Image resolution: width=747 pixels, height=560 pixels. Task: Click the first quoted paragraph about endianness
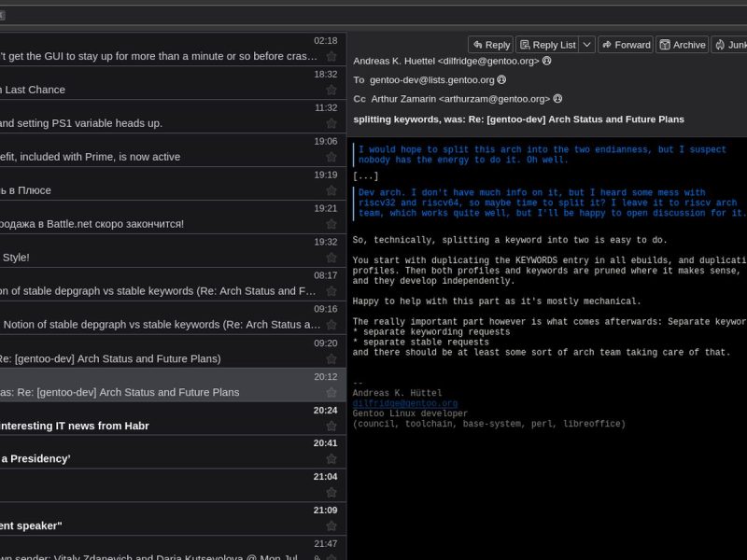click(543, 155)
